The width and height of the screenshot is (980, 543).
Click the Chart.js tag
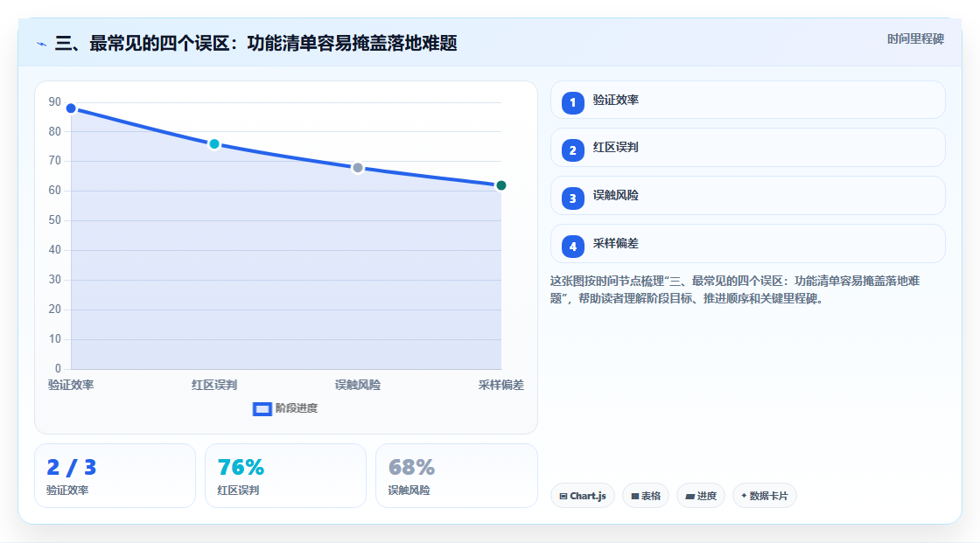pos(583,496)
